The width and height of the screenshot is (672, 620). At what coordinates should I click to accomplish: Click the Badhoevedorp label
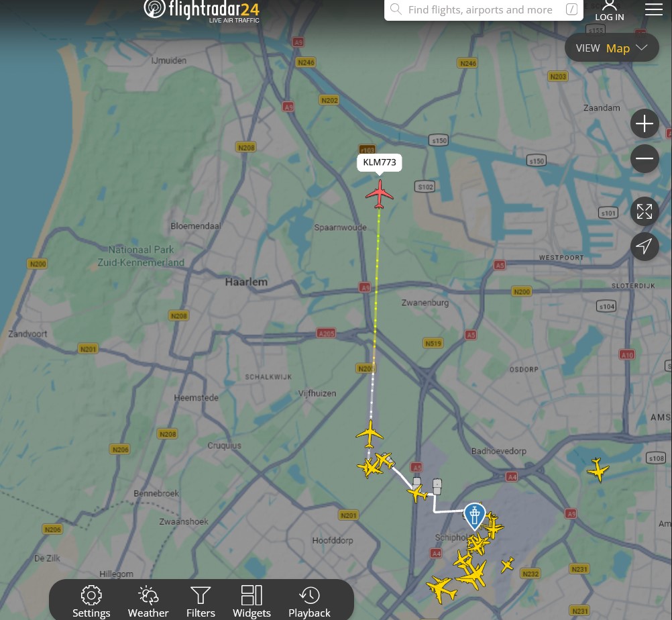pyautogui.click(x=499, y=451)
